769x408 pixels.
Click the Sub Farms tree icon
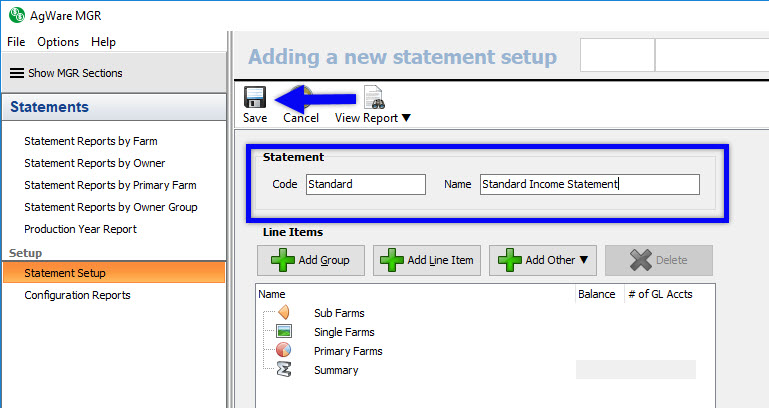[284, 313]
